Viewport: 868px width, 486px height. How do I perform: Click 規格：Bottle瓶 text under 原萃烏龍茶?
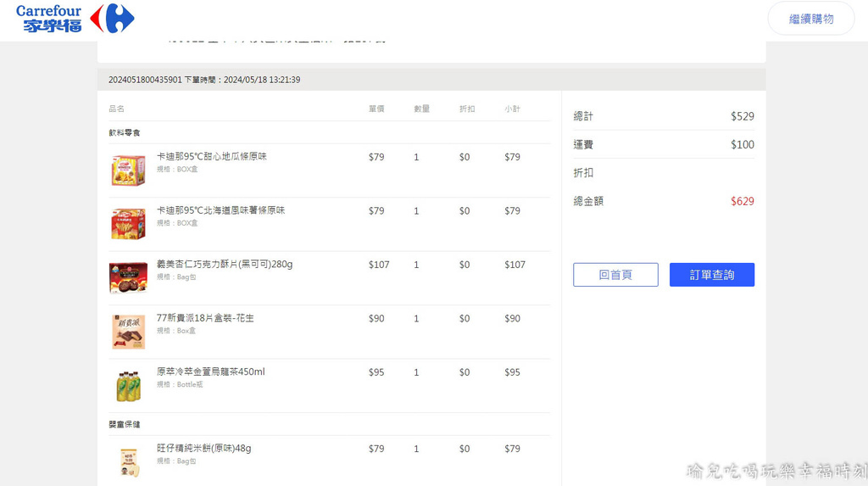tap(180, 384)
